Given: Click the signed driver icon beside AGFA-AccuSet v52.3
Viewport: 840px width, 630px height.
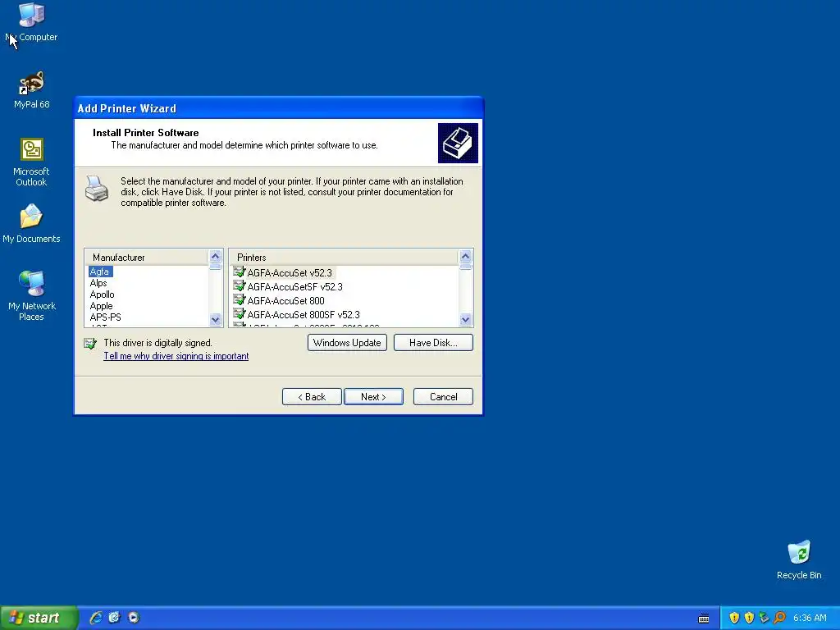Looking at the screenshot, I should coord(239,272).
